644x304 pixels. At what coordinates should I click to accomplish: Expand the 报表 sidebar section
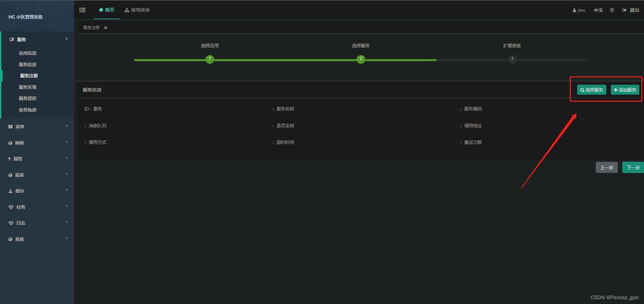point(37,175)
